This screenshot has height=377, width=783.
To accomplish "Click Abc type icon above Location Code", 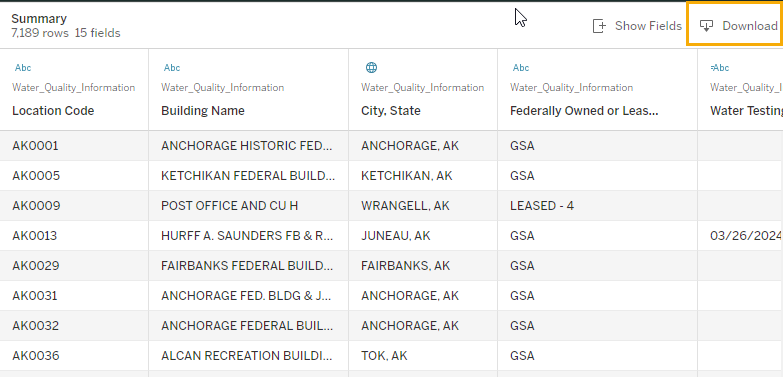I will 23,68.
